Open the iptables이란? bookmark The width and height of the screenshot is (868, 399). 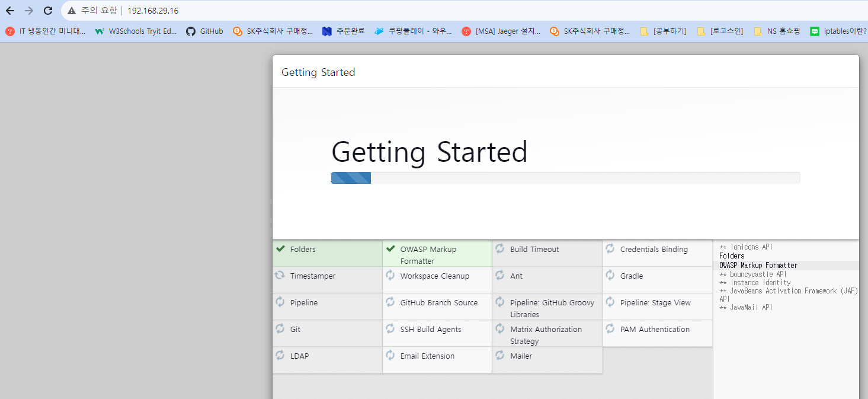point(838,31)
